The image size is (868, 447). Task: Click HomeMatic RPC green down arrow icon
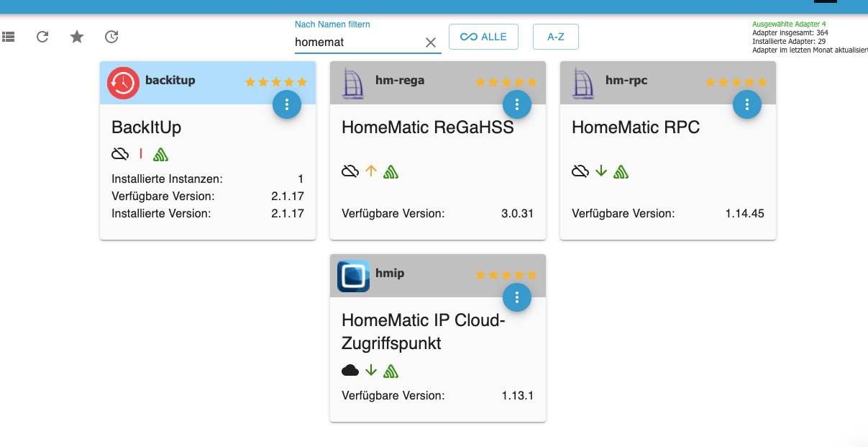[x=601, y=171]
